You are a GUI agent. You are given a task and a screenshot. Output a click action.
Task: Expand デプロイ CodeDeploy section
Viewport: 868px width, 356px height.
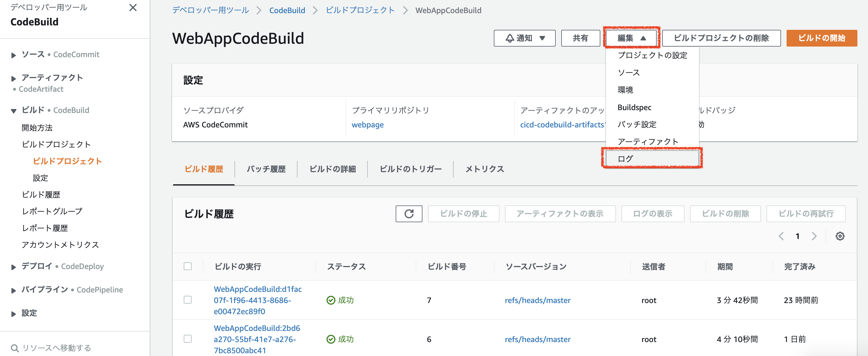(x=13, y=267)
